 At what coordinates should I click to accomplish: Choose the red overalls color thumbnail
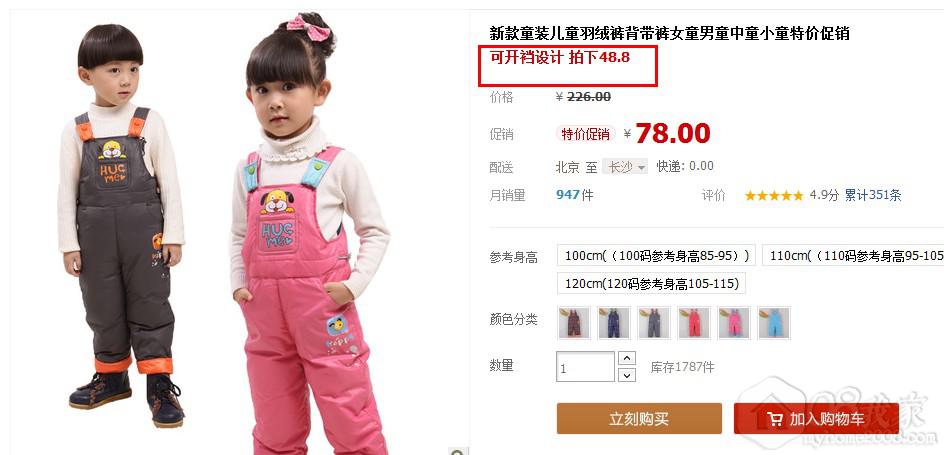click(x=694, y=323)
